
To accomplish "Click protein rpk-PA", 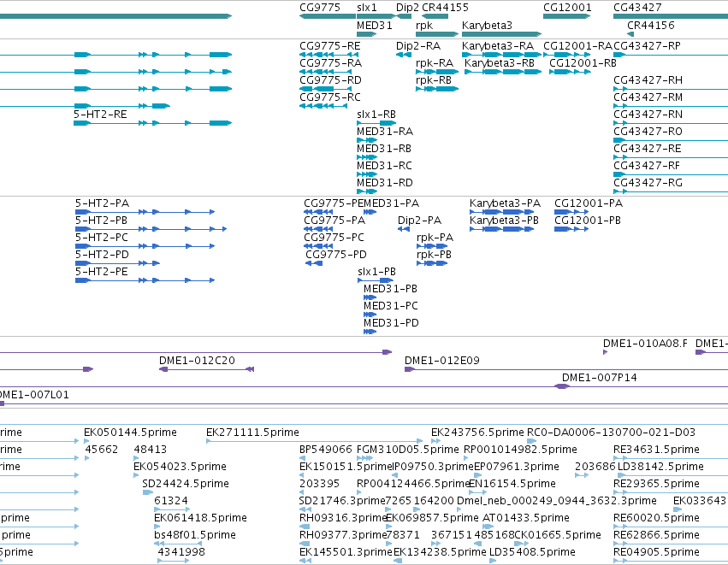I will click(435, 238).
